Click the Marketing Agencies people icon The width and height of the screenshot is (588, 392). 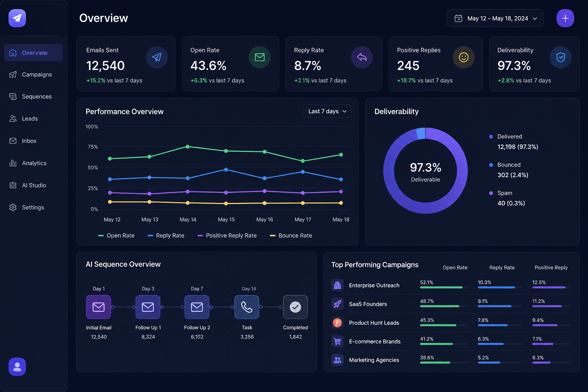coord(337,360)
